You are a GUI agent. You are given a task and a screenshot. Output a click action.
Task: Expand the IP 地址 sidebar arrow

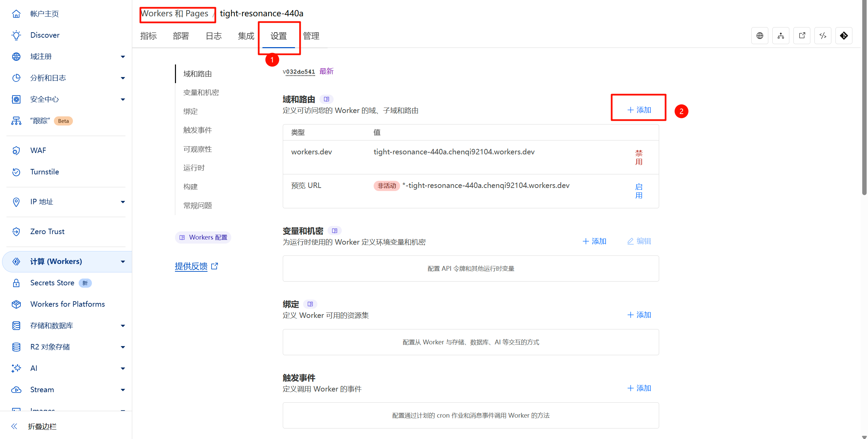click(123, 202)
